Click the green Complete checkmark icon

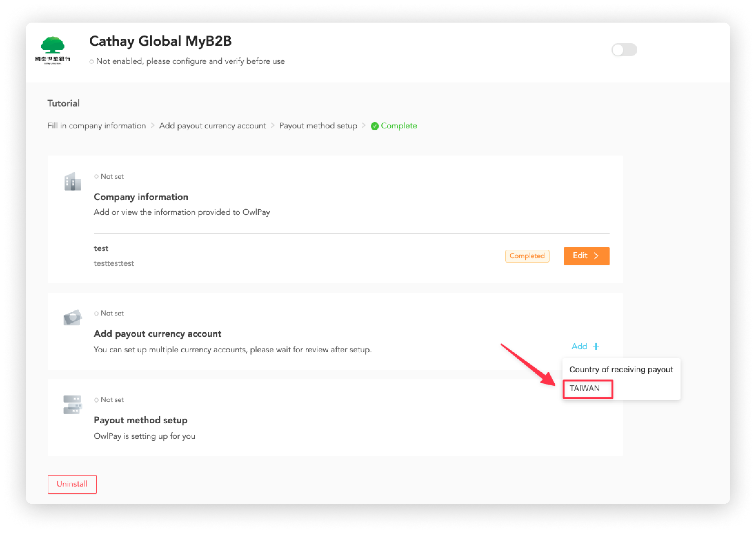pos(374,126)
